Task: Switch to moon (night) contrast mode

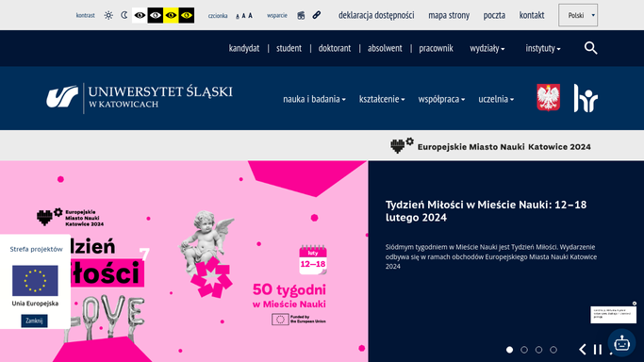Action: (x=124, y=15)
